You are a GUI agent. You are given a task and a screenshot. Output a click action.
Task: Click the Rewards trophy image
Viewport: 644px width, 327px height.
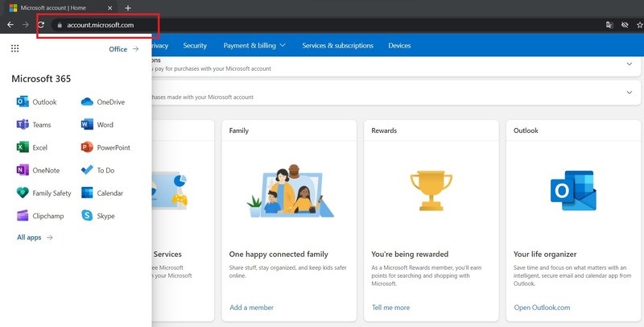click(x=431, y=191)
